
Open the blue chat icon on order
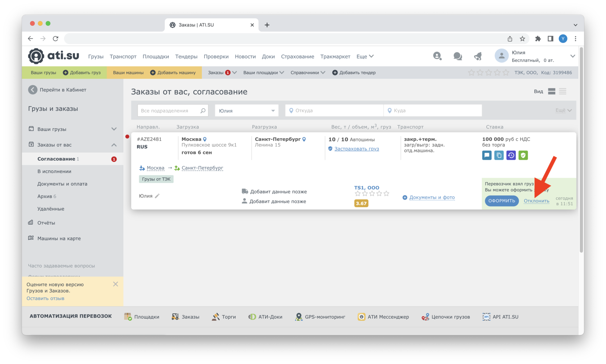[x=487, y=155]
